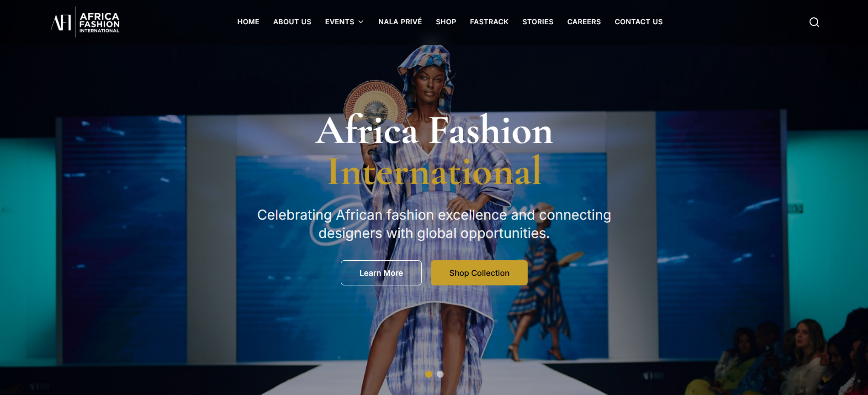Open the About Us page
Viewport: 868px width, 395px height.
click(x=292, y=22)
